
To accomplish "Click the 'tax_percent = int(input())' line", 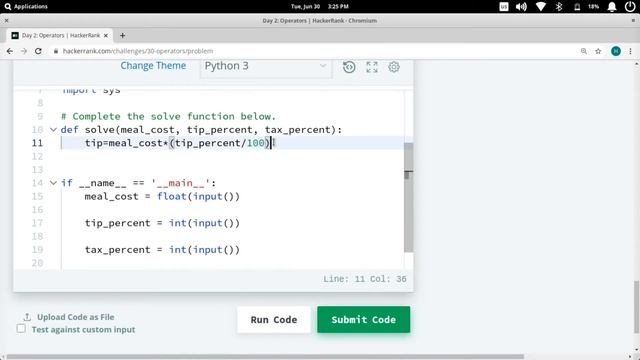I will [162, 250].
